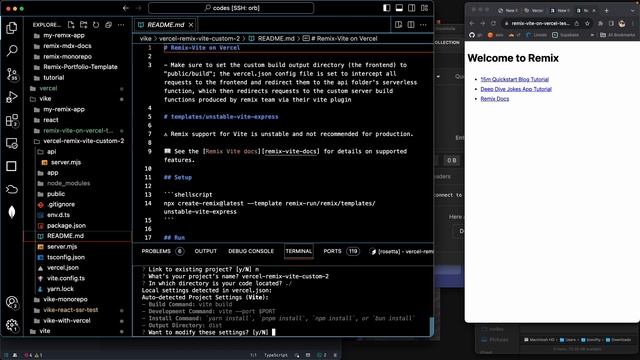Viewport: 640px width, 360px height.
Task: Collapse the api folder
Action: [x=78, y=152]
